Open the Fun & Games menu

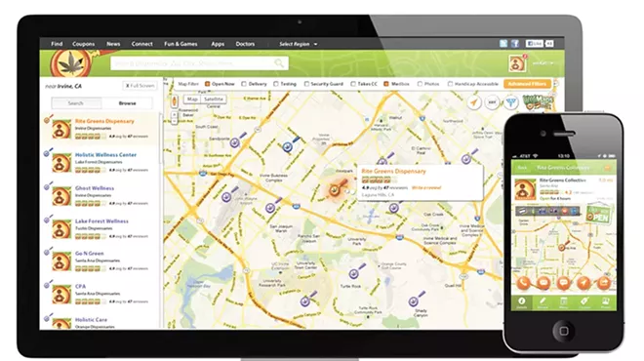181,44
